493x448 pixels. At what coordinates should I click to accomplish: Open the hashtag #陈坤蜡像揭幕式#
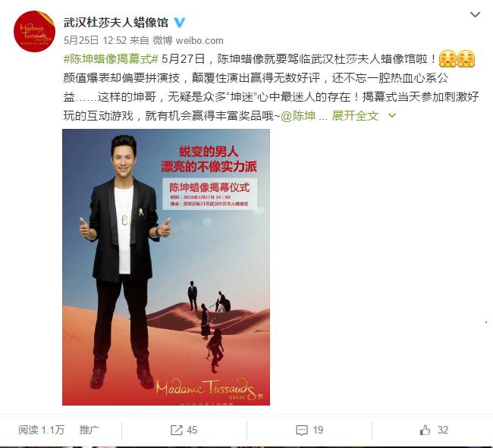click(111, 59)
